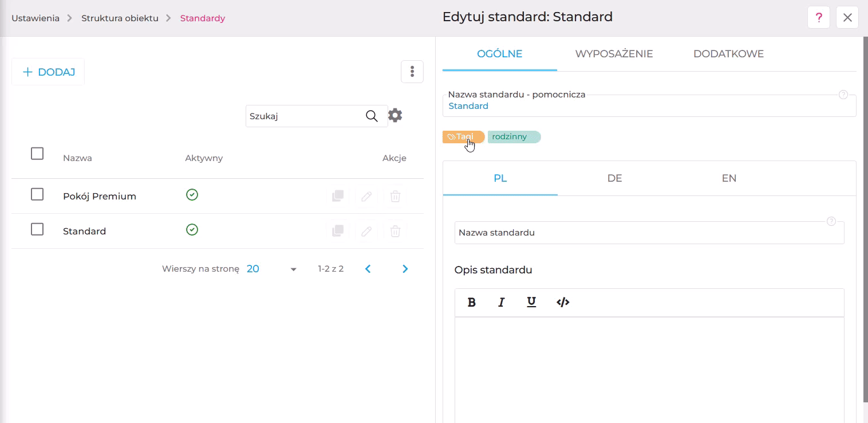
Task: Click the orange Tagi button
Action: (464, 137)
